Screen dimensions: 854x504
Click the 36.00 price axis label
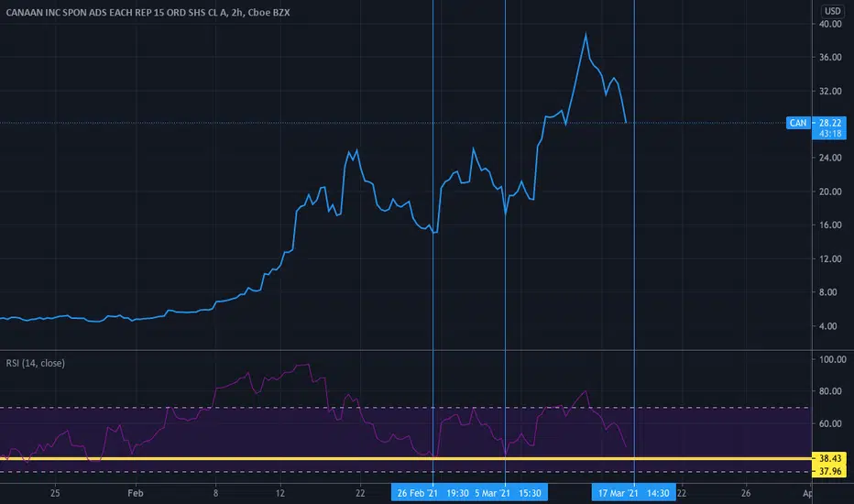(x=830, y=57)
